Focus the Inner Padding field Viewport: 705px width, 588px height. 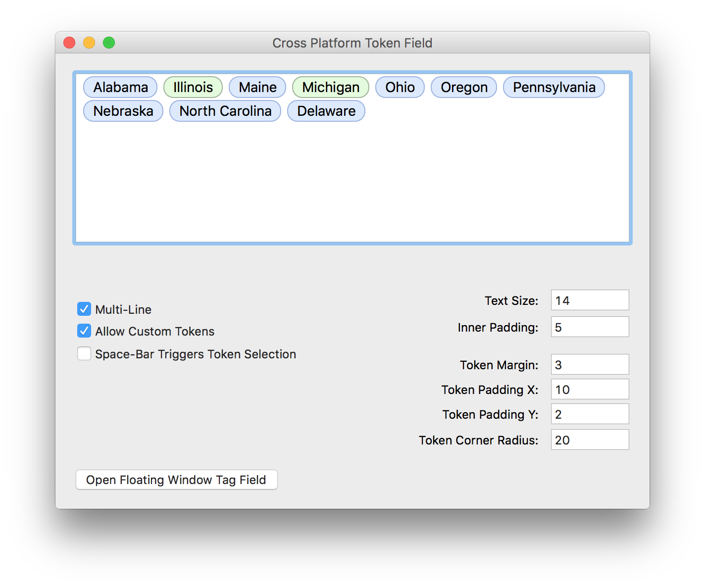590,327
